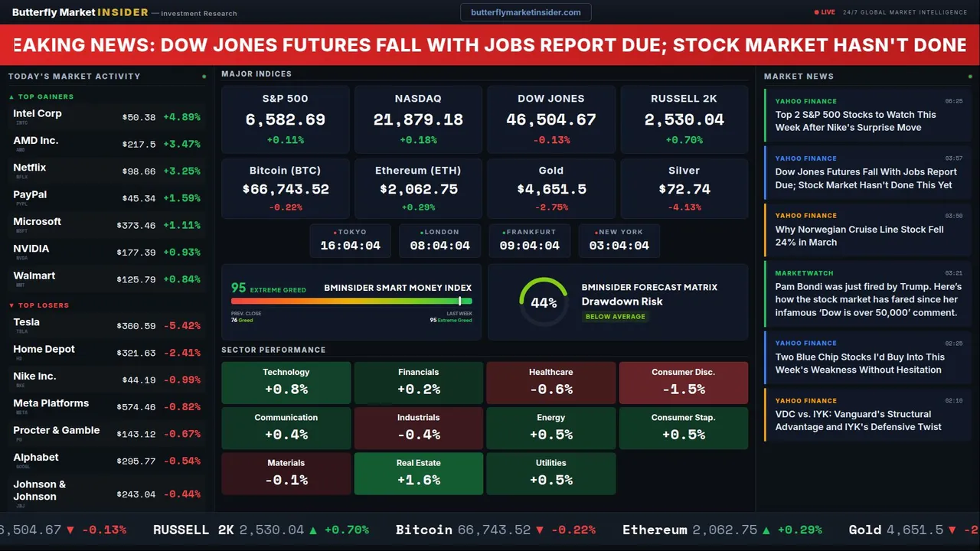
Task: Click the green status dot in Today's Market Activity
Action: [x=204, y=77]
